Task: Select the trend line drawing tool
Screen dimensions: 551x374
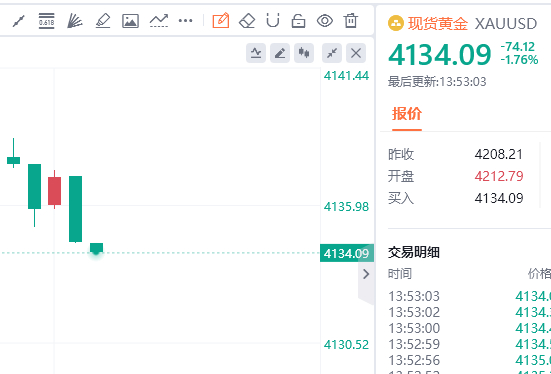Action: (x=19, y=21)
